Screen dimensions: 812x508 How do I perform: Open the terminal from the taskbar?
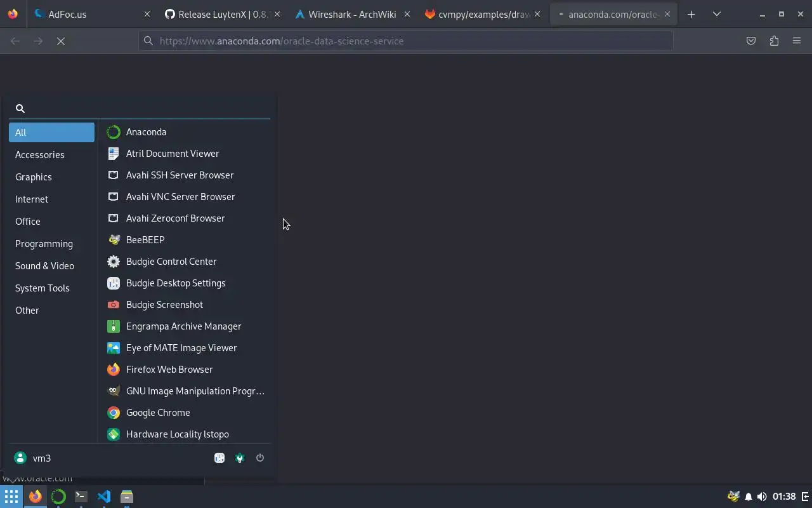81,497
